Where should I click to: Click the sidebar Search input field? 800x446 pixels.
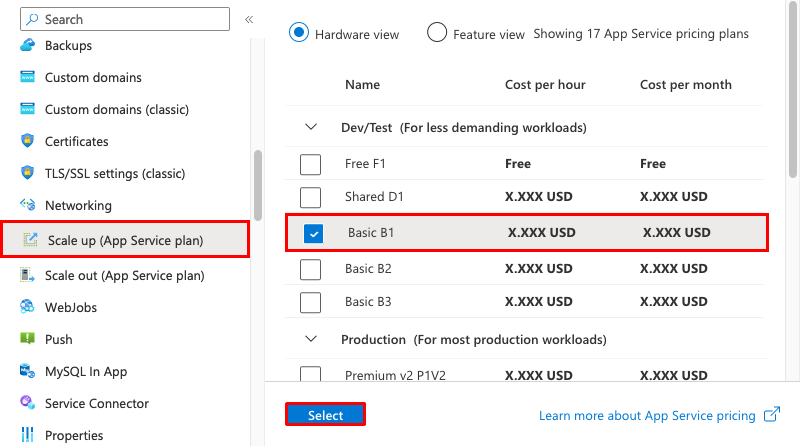(x=130, y=19)
